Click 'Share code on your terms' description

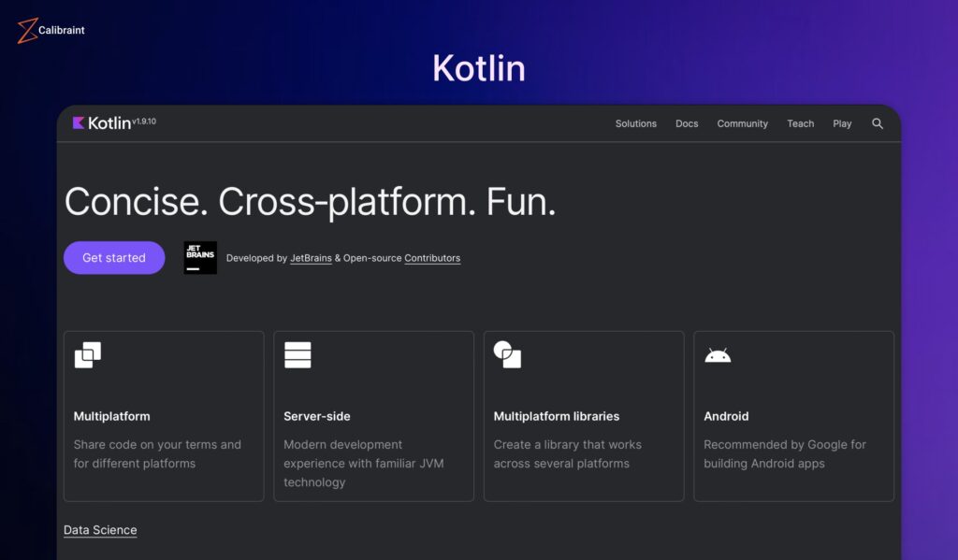point(157,453)
